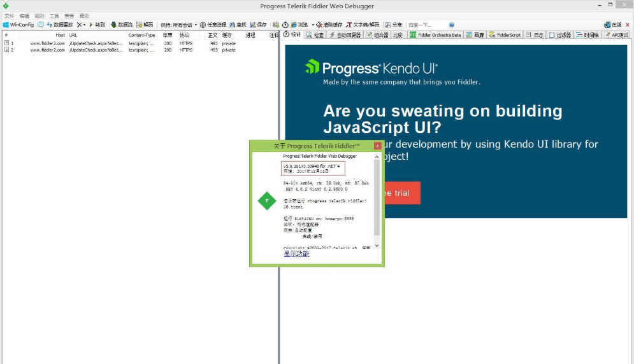Screen dimensions: 634x364
Task: Click the red free trial button in banner
Action: coord(402,193)
